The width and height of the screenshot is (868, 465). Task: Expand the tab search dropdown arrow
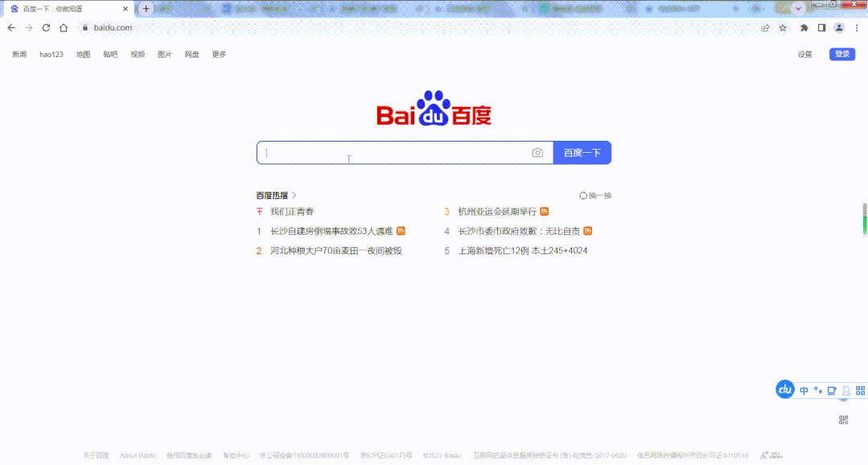coord(798,8)
